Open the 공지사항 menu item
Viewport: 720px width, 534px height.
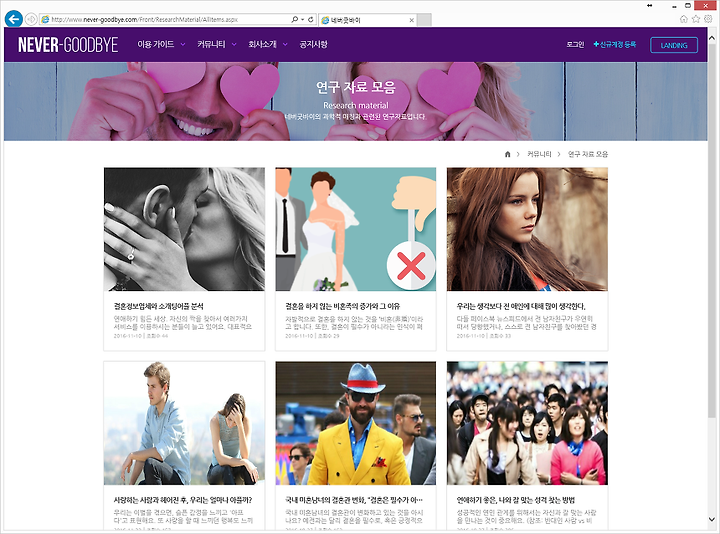point(314,44)
